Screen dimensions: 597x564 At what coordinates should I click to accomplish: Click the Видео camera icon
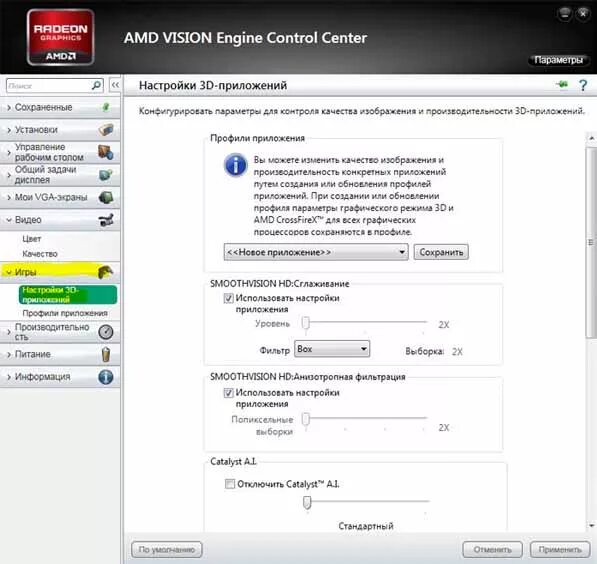tap(106, 220)
